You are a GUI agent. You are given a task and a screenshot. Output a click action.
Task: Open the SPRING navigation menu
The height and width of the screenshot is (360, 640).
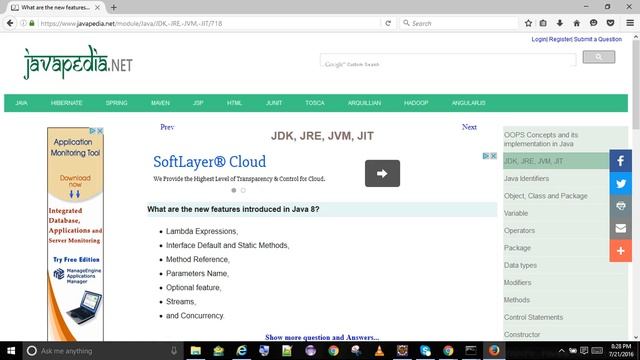(x=117, y=103)
